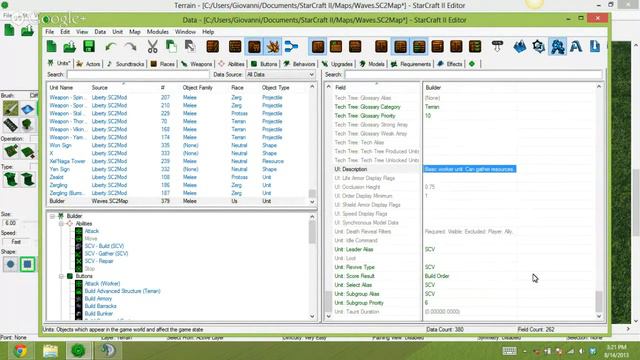Sort unit list by Race column header
The image size is (640, 360).
[237, 88]
